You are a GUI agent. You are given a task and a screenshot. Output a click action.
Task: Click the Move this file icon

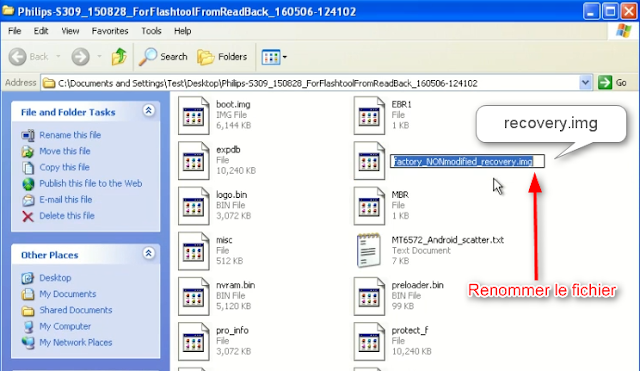(x=28, y=151)
